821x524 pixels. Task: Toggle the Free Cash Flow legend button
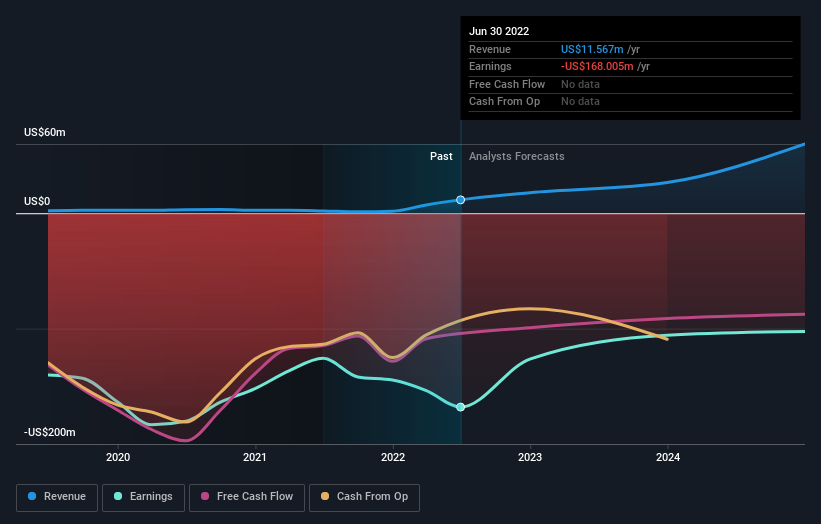[x=247, y=497]
